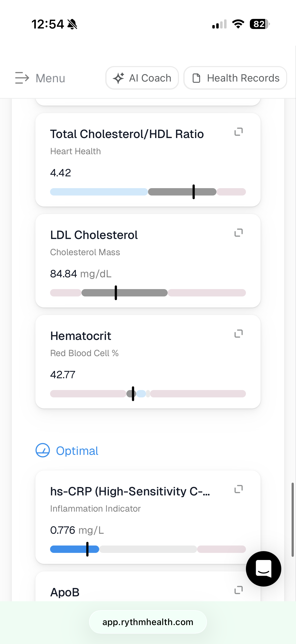Viewport: 296px width, 644px height.
Task: Click the Optimal gauge icon
Action: click(x=43, y=450)
